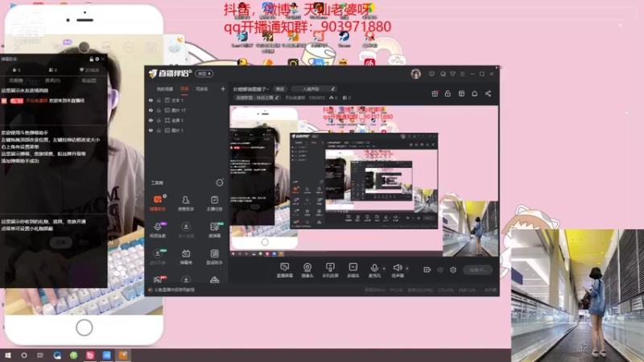Open the 弹幕秀 tool

[186, 257]
